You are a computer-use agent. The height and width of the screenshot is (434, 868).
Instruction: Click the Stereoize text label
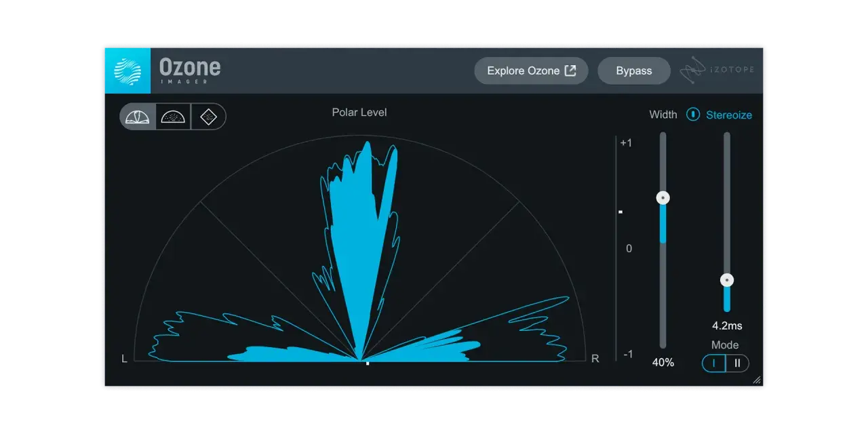point(729,115)
